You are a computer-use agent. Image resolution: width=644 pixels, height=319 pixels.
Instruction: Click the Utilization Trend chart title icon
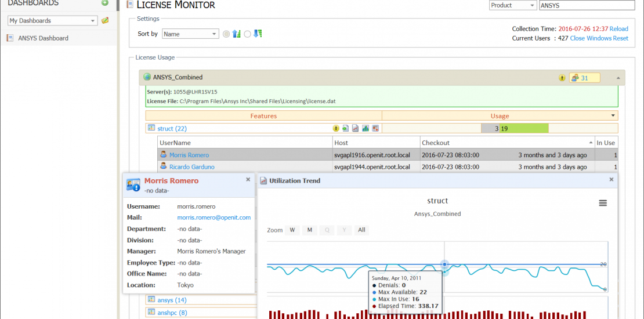click(x=263, y=180)
